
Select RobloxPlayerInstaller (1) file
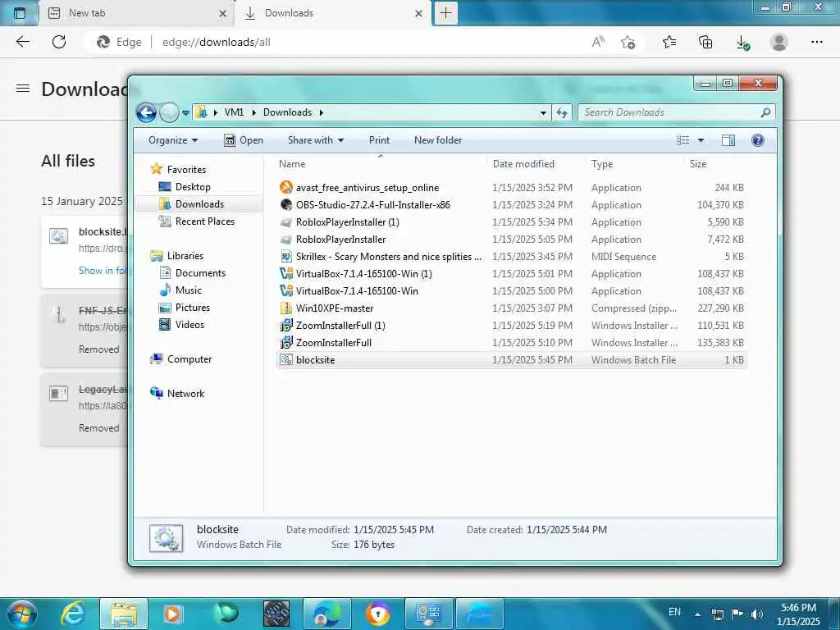coord(347,222)
